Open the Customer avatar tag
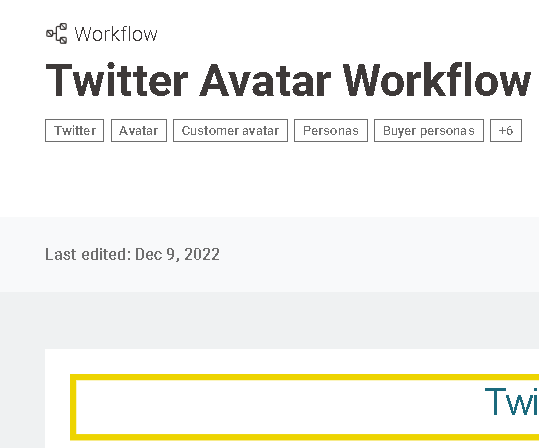539x448 pixels. (x=230, y=131)
